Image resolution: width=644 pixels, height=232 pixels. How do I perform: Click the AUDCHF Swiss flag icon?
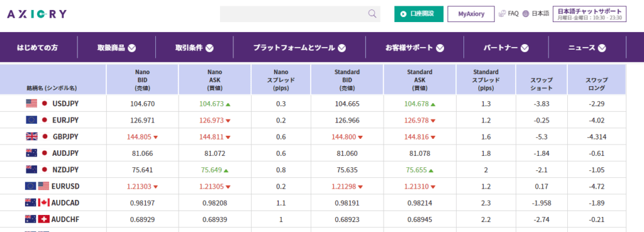point(43,219)
